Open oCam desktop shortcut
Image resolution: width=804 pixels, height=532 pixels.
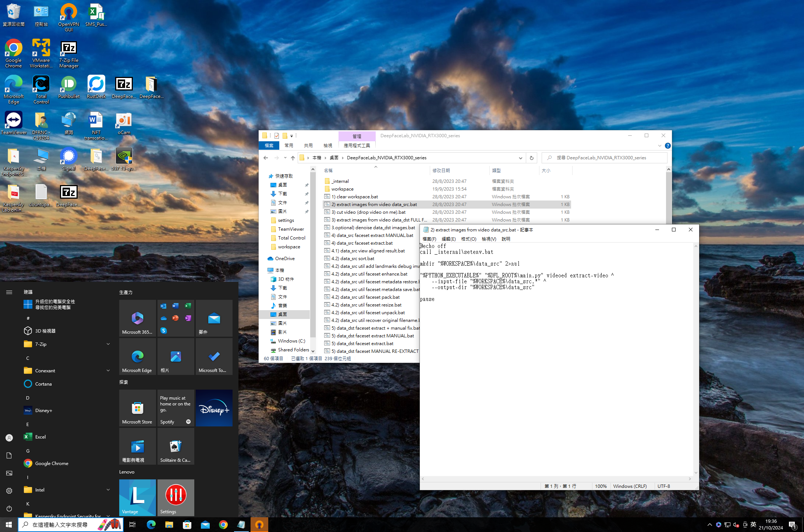(x=124, y=123)
